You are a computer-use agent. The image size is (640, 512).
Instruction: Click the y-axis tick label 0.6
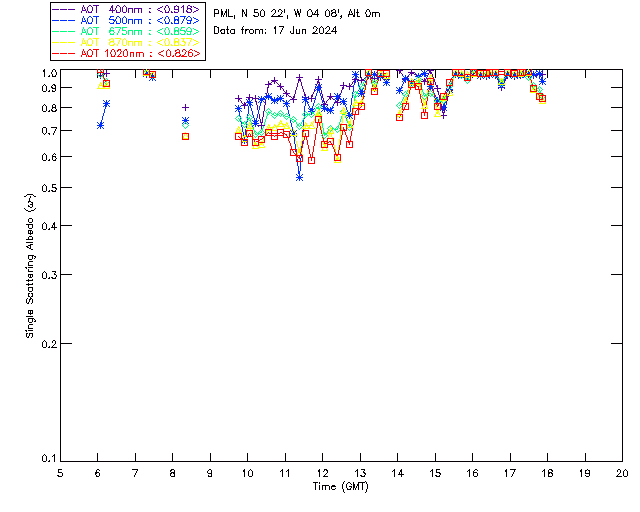pos(49,157)
